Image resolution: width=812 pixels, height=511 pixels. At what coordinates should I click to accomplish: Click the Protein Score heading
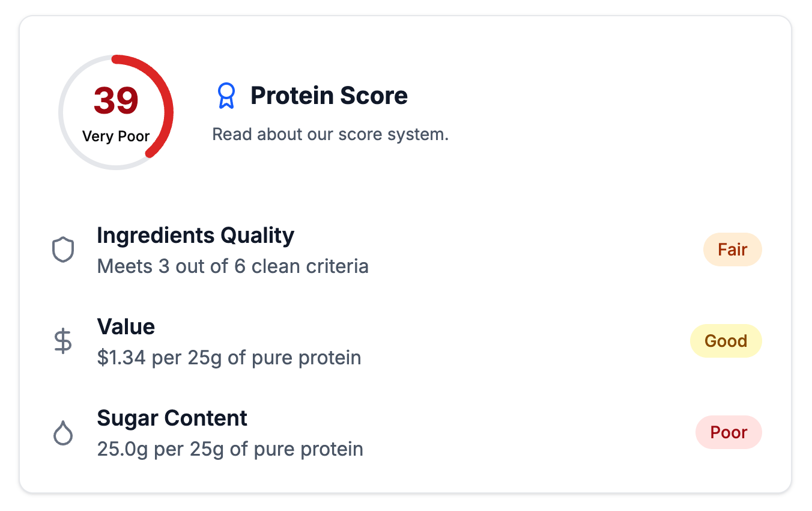pos(329,96)
